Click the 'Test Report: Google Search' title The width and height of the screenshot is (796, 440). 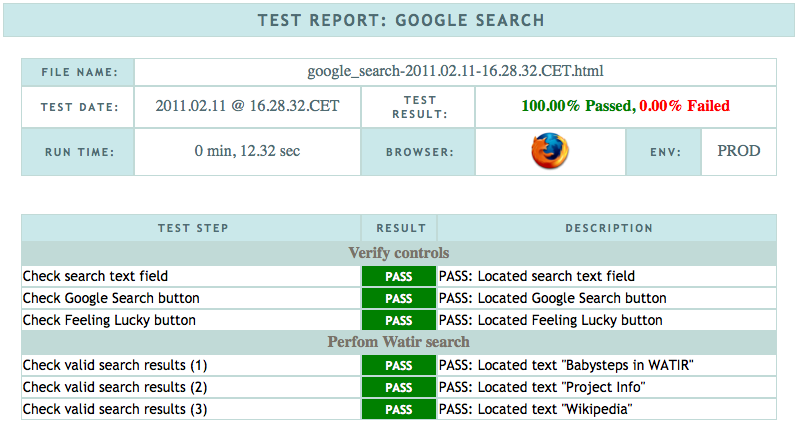[401, 20]
